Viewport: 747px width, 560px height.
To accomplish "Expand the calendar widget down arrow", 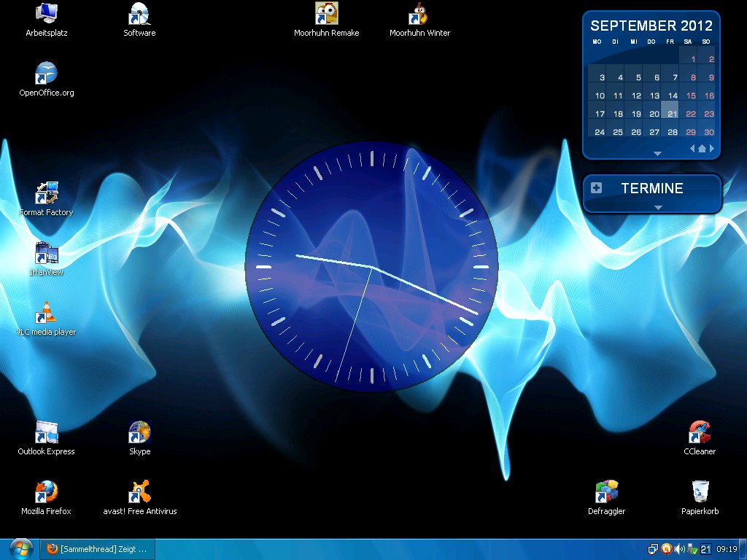I will tap(657, 153).
